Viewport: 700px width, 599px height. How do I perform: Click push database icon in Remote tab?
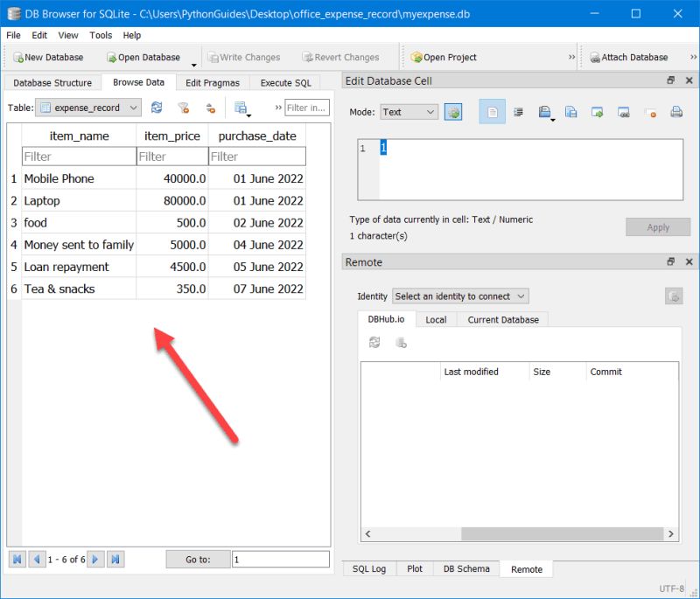(x=401, y=343)
